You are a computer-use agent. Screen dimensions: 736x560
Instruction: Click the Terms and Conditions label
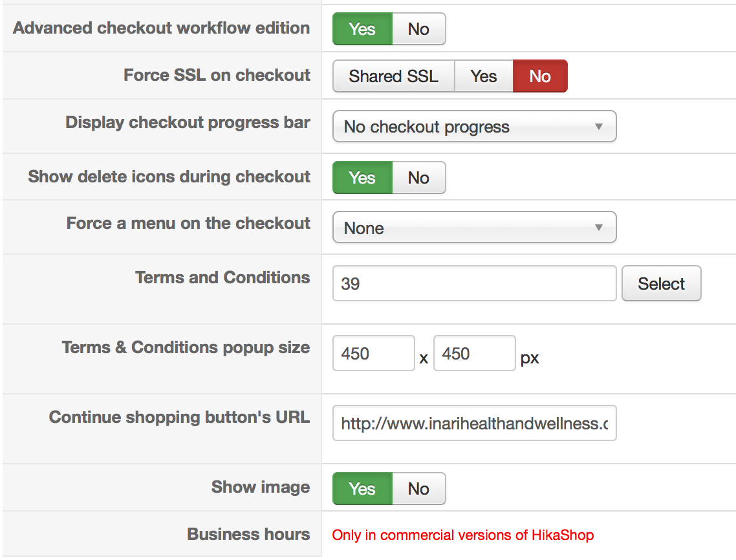click(222, 278)
